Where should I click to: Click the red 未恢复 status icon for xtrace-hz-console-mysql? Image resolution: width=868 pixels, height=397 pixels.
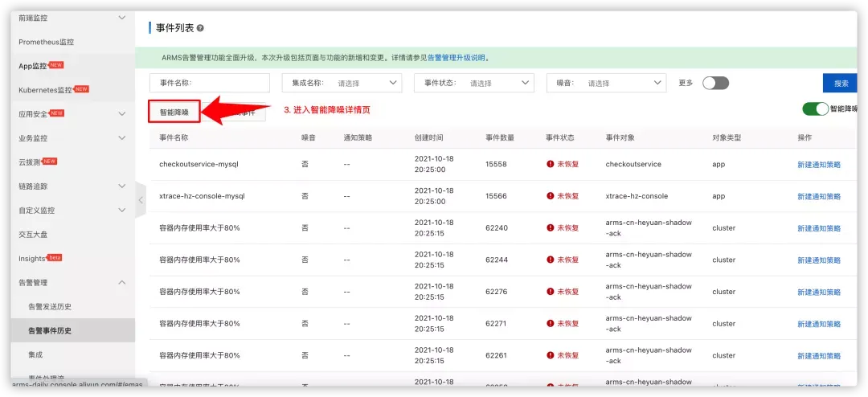point(551,196)
